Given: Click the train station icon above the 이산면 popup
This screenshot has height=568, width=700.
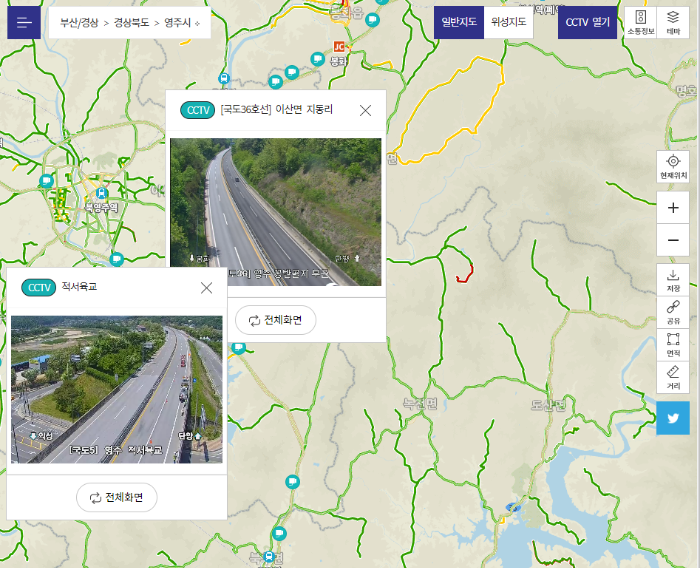Looking at the screenshot, I should pyautogui.click(x=224, y=79).
